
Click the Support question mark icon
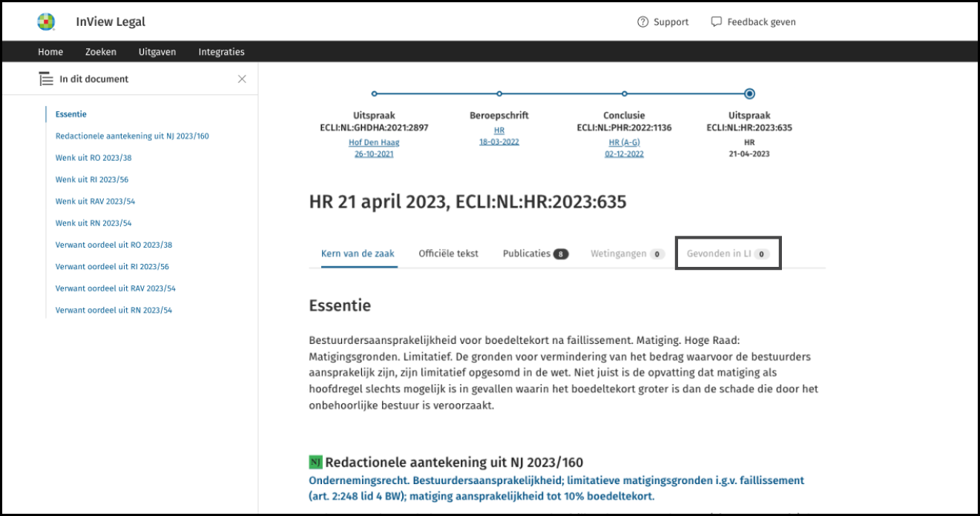point(642,22)
